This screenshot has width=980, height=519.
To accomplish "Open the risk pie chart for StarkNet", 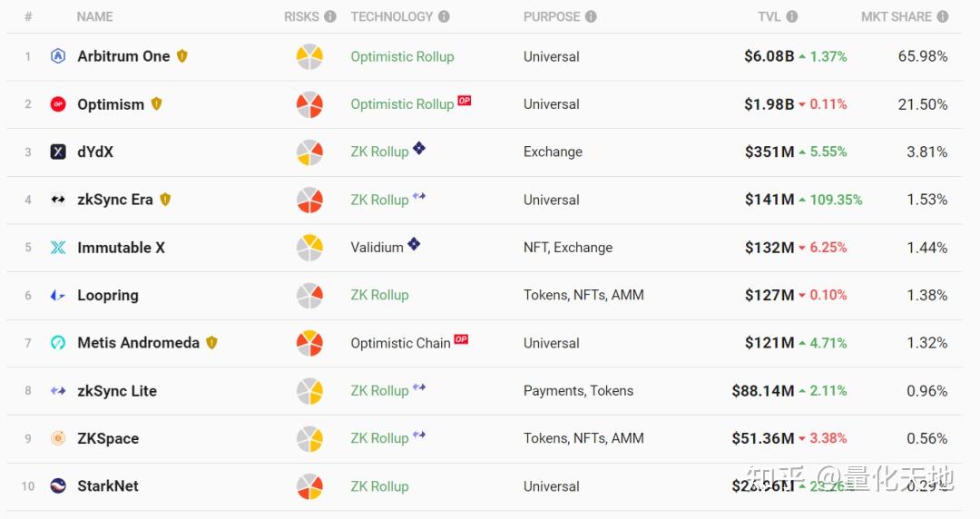I will pyautogui.click(x=309, y=486).
